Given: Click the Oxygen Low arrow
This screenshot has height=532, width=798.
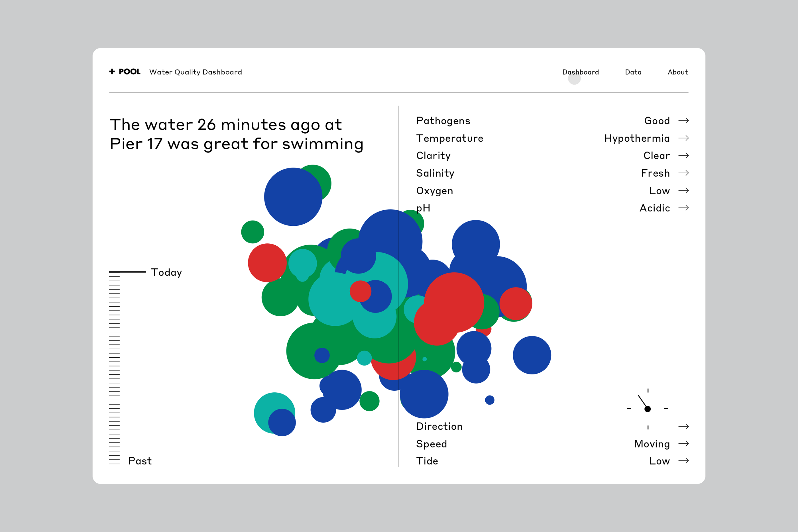Looking at the screenshot, I should tap(683, 190).
